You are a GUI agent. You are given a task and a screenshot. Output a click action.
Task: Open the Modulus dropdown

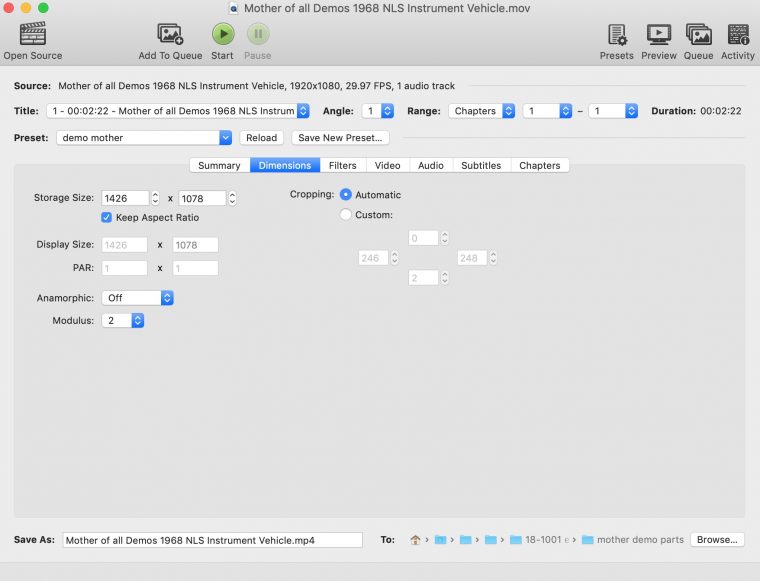[123, 321]
